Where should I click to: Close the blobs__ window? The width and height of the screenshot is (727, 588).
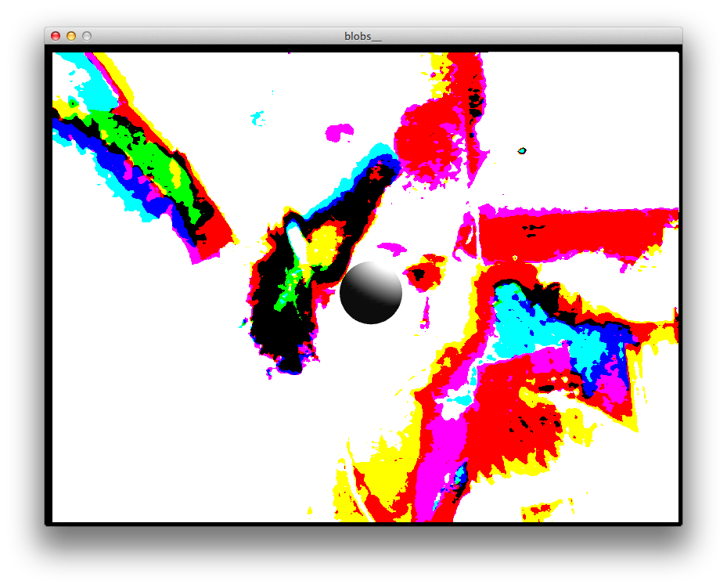coord(56,36)
